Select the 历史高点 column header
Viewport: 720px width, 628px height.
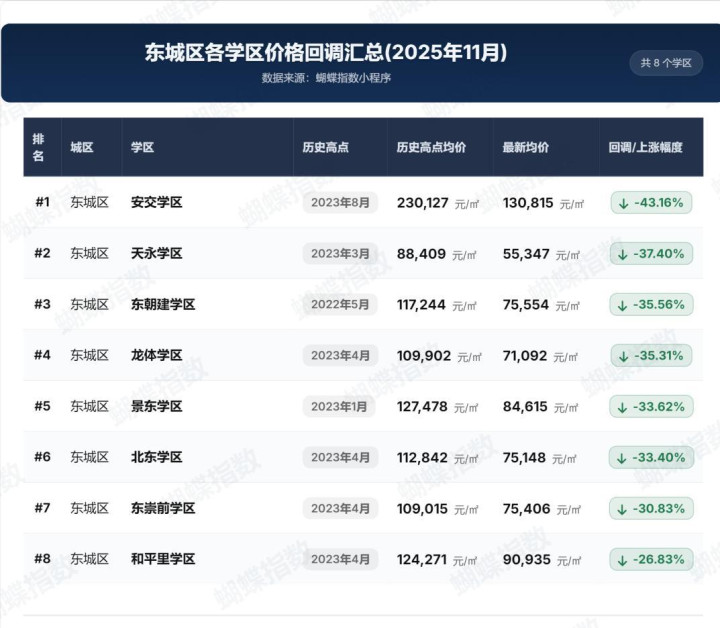pos(326,147)
